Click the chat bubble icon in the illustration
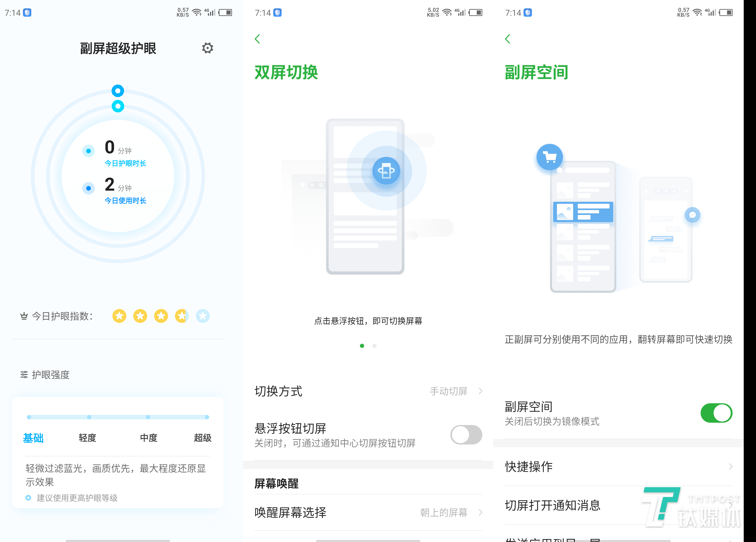This screenshot has height=542, width=756. 692,215
